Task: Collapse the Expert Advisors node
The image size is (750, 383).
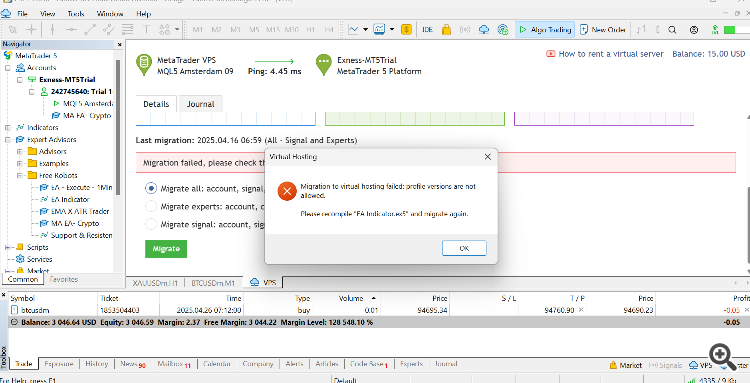Action: (8, 140)
